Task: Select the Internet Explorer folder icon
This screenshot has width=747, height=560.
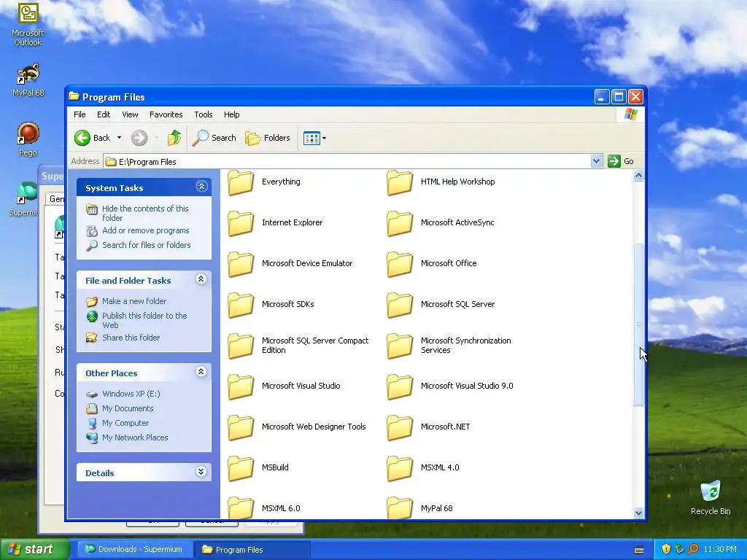Action: [241, 223]
